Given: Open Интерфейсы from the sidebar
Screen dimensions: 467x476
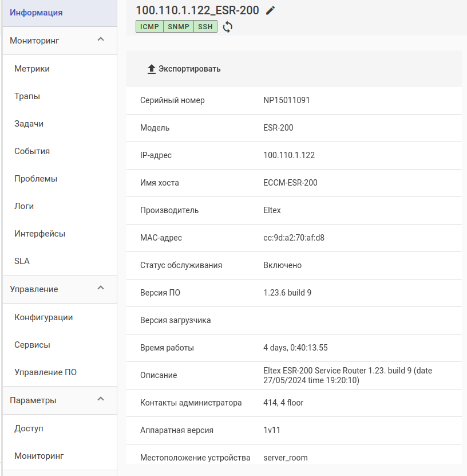Looking at the screenshot, I should click(40, 234).
